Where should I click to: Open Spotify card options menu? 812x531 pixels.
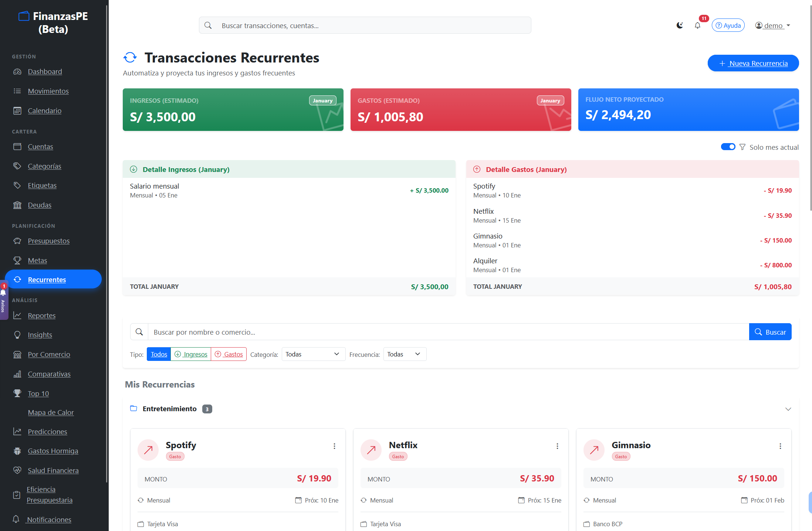tap(334, 446)
